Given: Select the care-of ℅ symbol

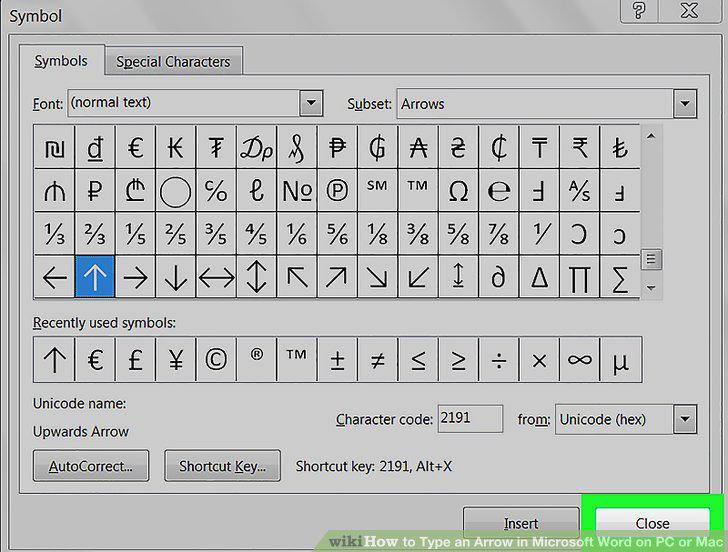Looking at the screenshot, I should pyautogui.click(x=216, y=190).
